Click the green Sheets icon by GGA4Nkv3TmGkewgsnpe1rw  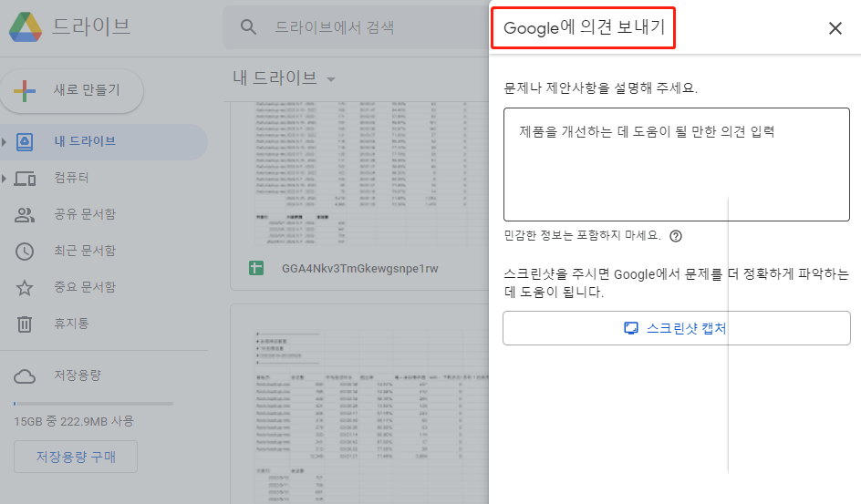256,268
